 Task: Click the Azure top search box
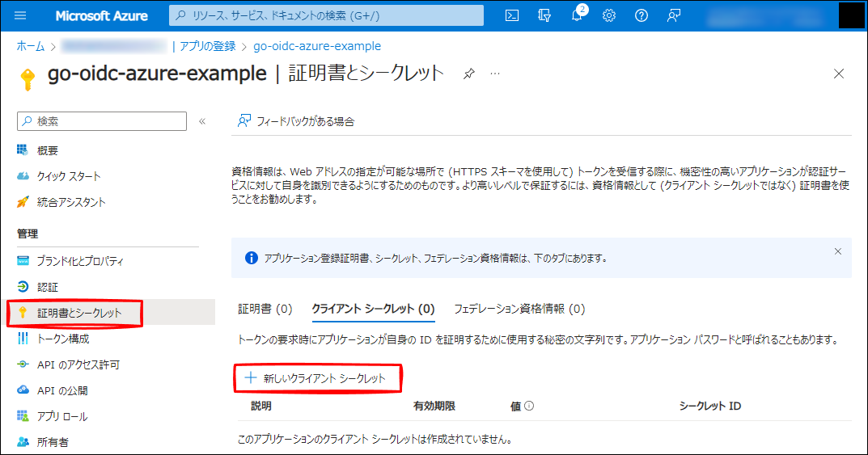(326, 15)
